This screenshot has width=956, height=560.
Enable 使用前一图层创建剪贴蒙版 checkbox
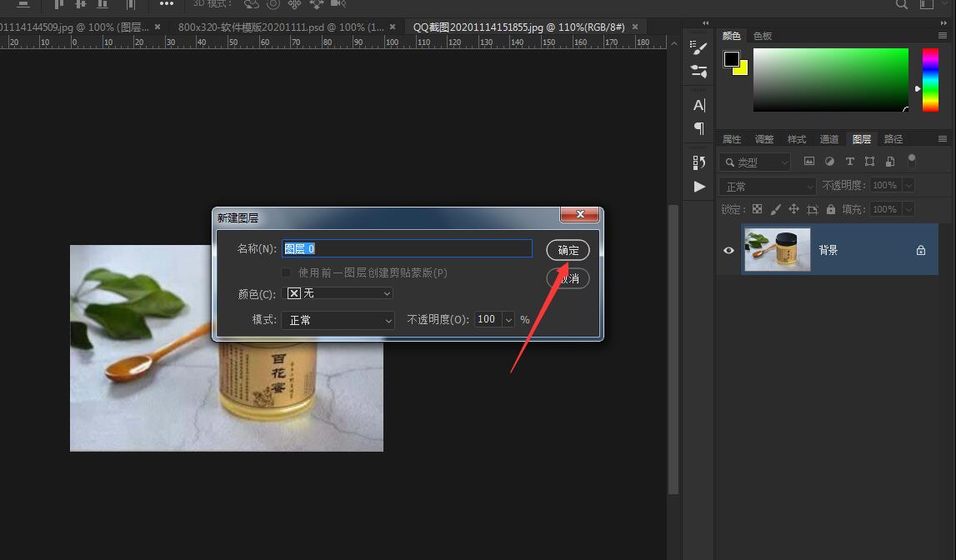coord(286,272)
